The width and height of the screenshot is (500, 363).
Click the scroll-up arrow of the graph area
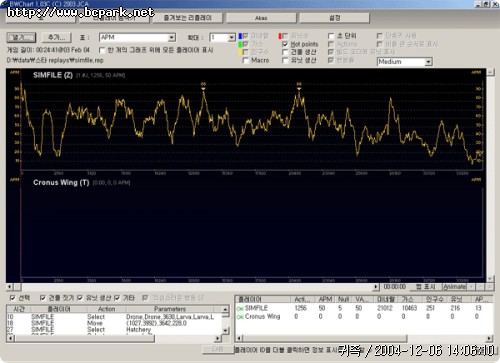pyautogui.click(x=490, y=72)
